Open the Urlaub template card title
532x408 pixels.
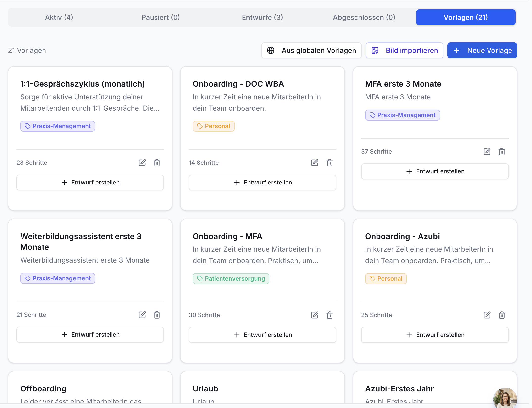[x=205, y=389]
